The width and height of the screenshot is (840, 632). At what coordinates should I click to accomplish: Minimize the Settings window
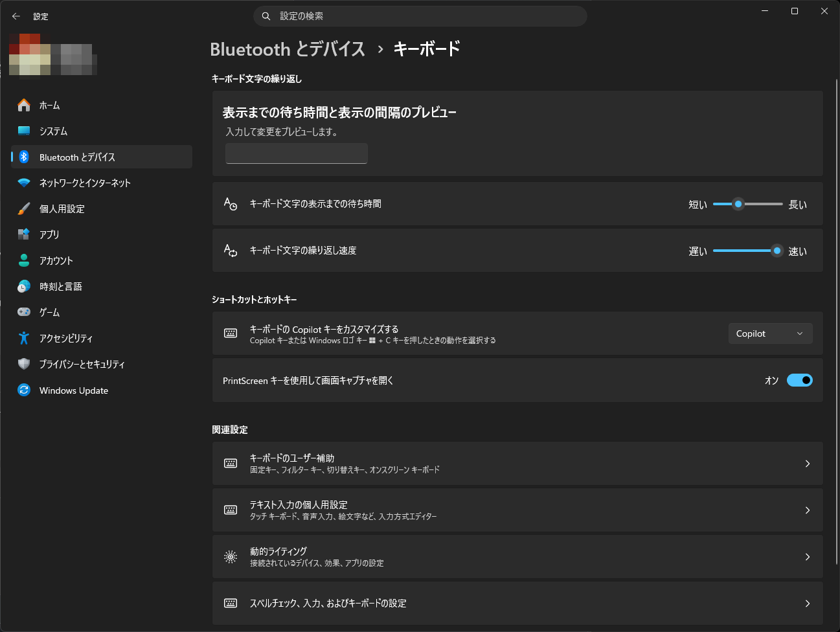[765, 11]
